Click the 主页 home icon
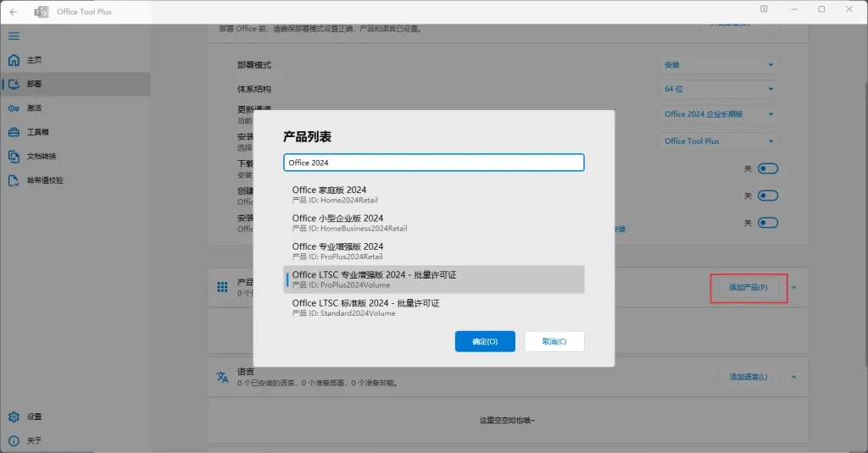 (x=14, y=60)
